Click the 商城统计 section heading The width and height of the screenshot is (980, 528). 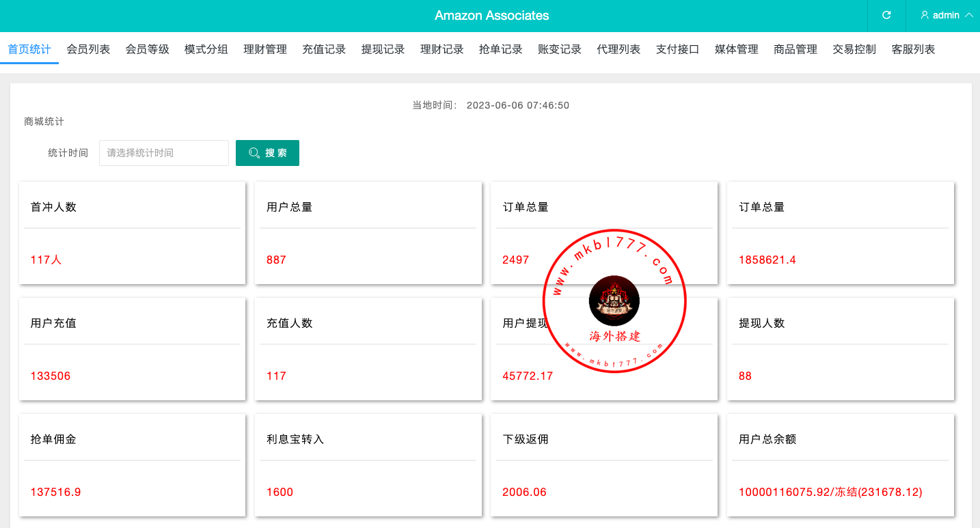[x=44, y=122]
